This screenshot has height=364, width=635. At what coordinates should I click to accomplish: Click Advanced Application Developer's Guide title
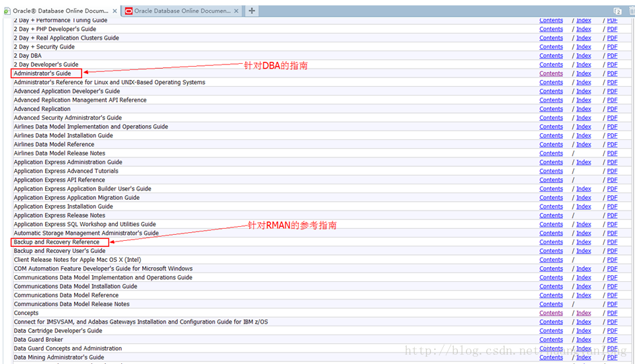pyautogui.click(x=67, y=91)
